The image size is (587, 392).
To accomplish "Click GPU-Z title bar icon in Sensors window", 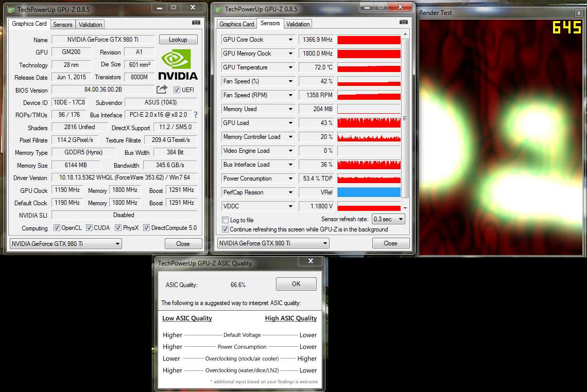I will (219, 9).
